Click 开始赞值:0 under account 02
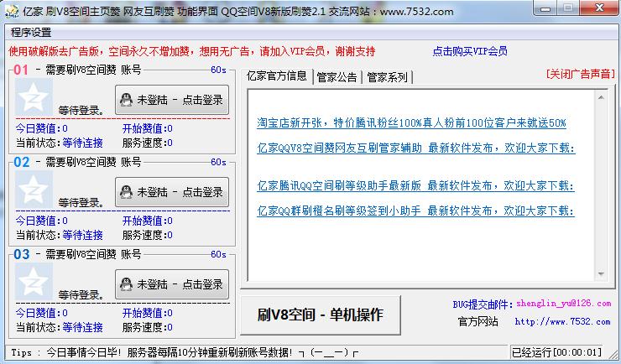This screenshot has height=364, width=621. (x=148, y=221)
